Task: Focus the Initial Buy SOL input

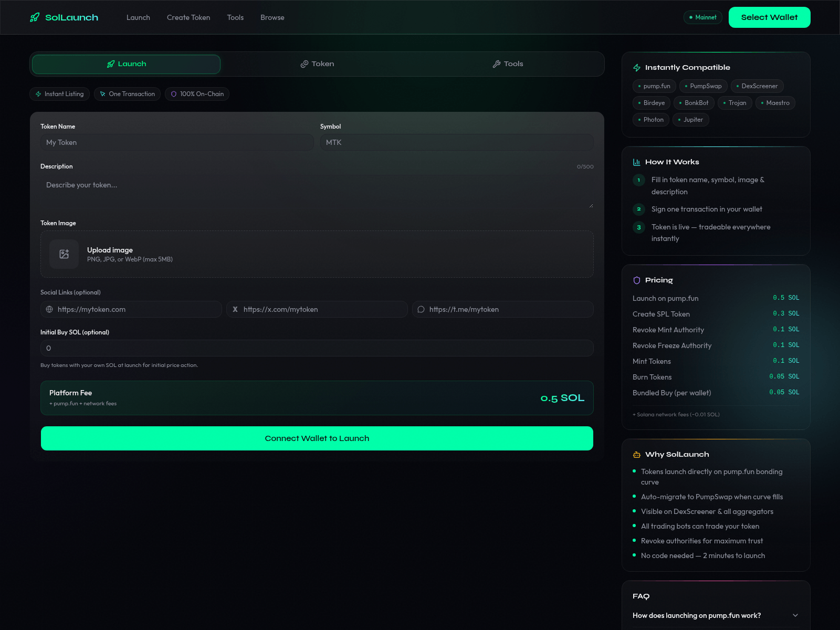Action: (317, 348)
